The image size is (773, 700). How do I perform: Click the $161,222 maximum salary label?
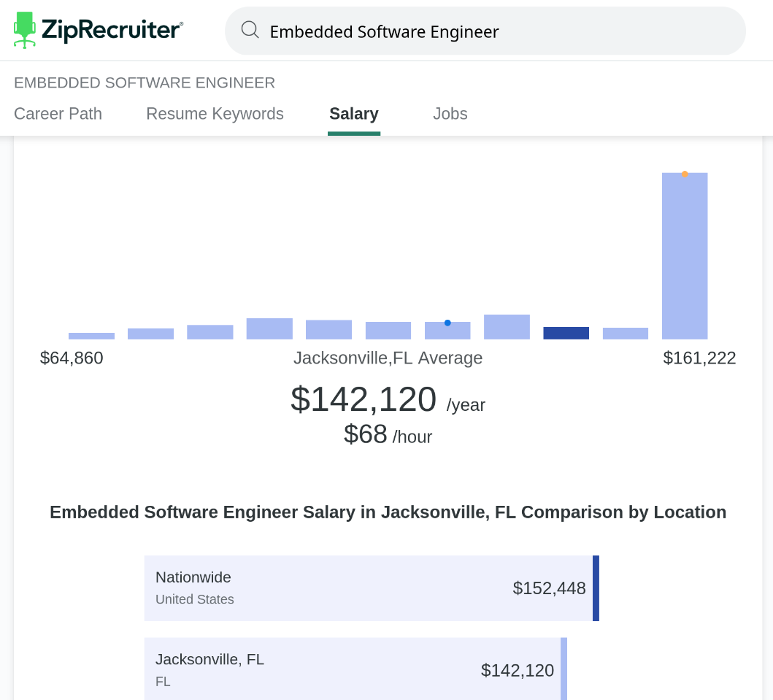coord(699,358)
